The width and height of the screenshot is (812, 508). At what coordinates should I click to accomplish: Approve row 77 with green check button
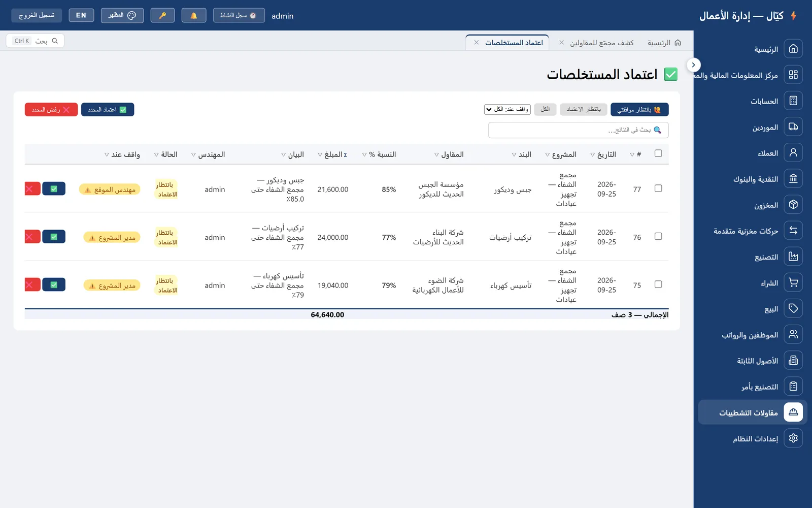tap(54, 189)
